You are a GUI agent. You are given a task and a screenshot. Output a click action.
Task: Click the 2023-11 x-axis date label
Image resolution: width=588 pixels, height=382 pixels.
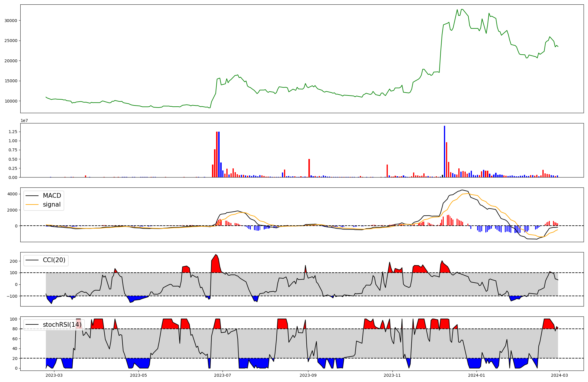pos(392,375)
